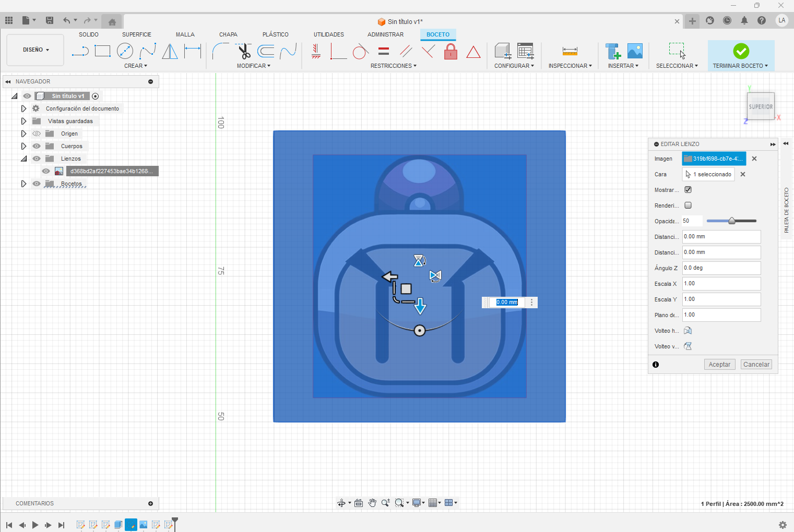Image resolution: width=794 pixels, height=532 pixels.
Task: Select the Mirror tool
Action: click(170, 51)
